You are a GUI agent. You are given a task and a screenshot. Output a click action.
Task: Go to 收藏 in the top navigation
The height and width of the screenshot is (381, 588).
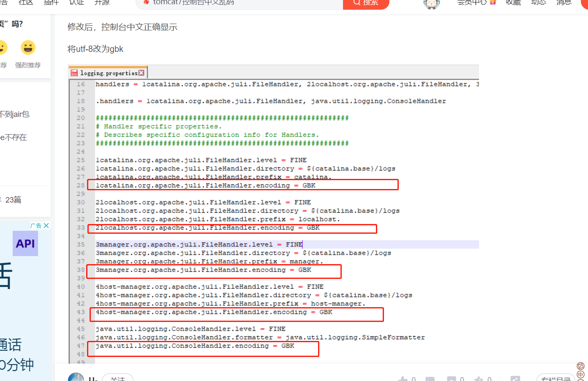tap(513, 3)
